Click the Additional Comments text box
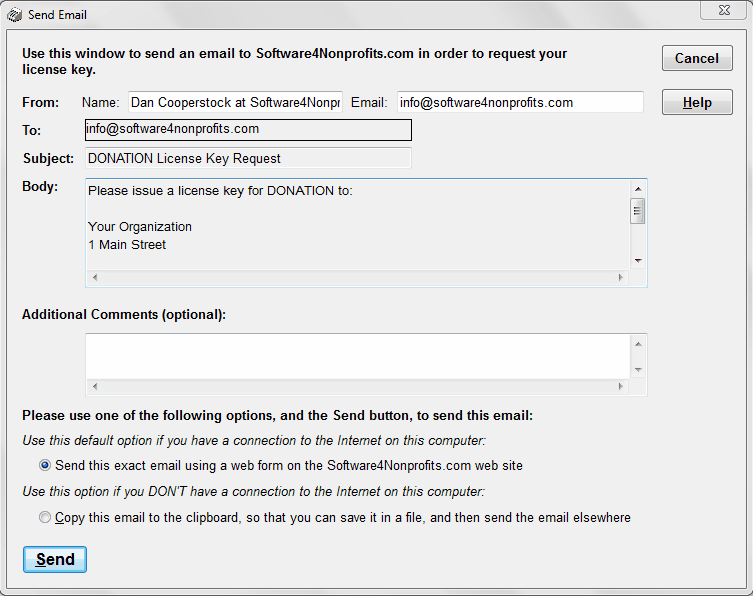Viewport: 753px width, 596px height. pyautogui.click(x=358, y=356)
